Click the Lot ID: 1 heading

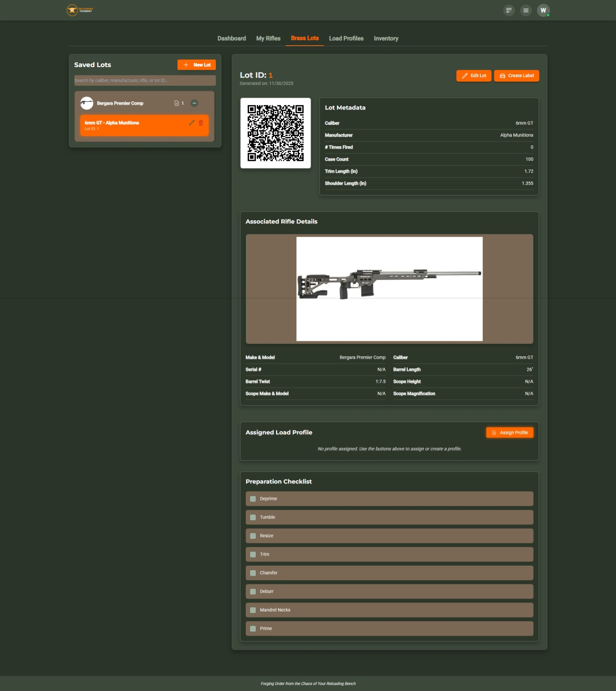256,75
